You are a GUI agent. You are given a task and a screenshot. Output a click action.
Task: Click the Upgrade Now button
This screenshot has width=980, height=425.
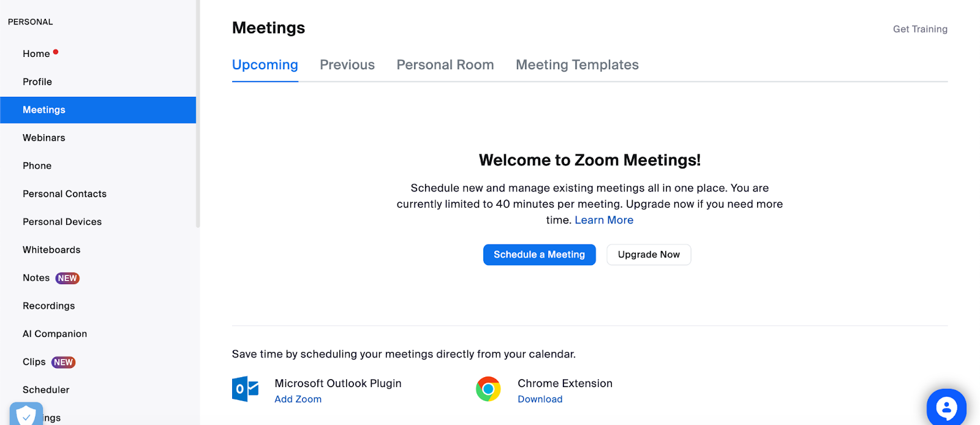coord(649,255)
